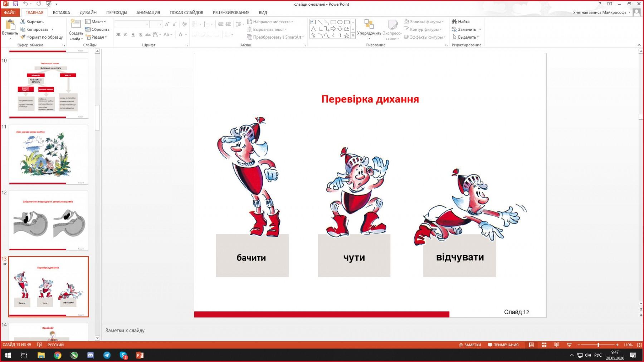Viewport: 644px width, 362px height.
Task: Open the spell check status icon
Action: tap(40, 345)
